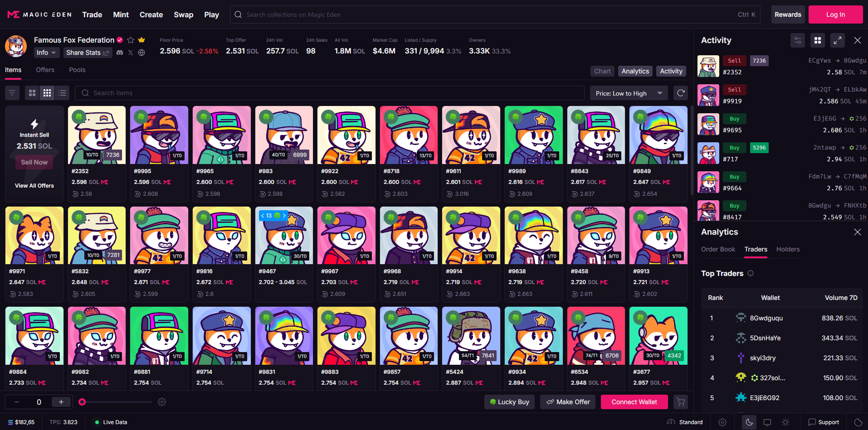
Task: Switch to light theme sun icon
Action: (x=785, y=422)
